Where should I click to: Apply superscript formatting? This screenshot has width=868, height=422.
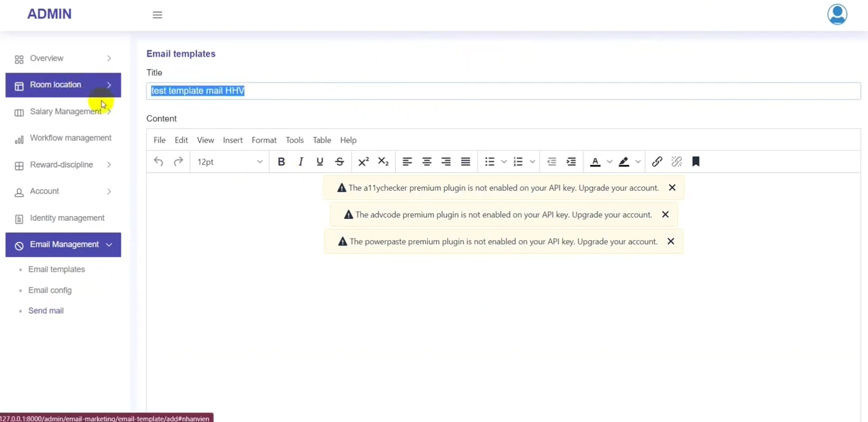[363, 162]
